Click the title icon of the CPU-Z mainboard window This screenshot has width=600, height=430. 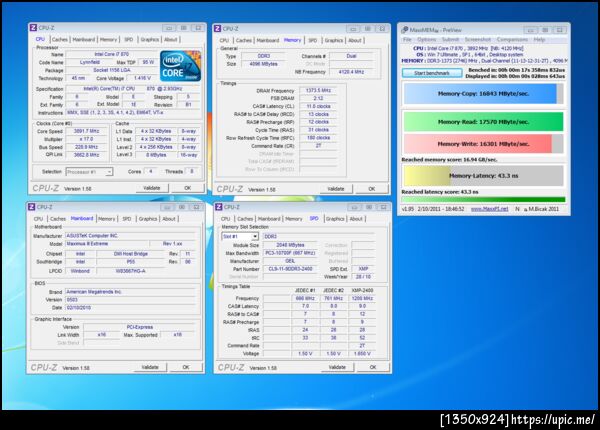(32, 207)
